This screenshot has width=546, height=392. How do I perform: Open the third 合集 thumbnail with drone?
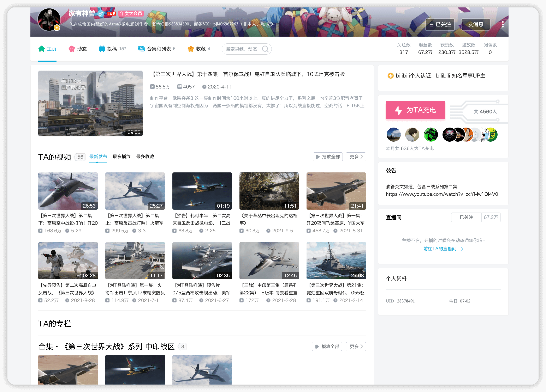(x=202, y=370)
